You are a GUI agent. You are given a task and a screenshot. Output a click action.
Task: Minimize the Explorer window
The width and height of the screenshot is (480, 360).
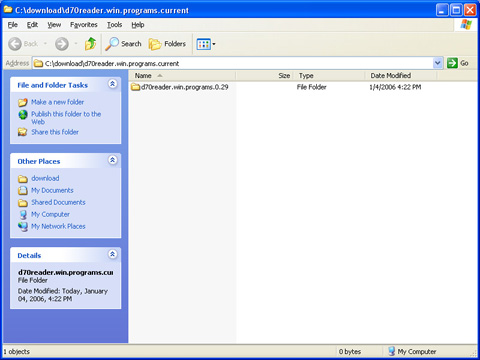(x=442, y=10)
